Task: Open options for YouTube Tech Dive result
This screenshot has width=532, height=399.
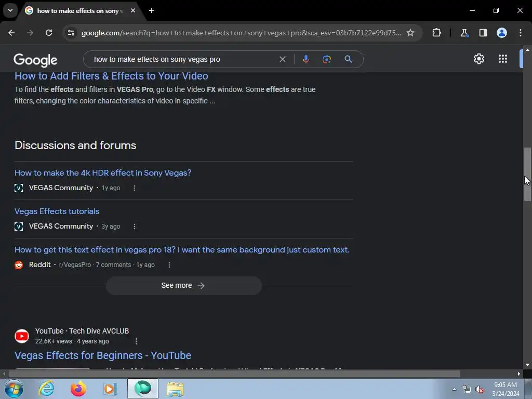Action: tap(137, 341)
